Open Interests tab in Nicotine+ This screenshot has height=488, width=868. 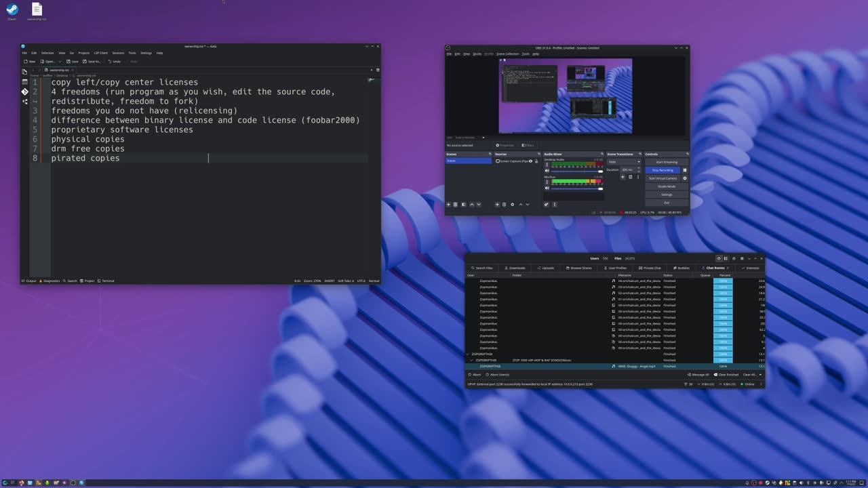[749, 268]
